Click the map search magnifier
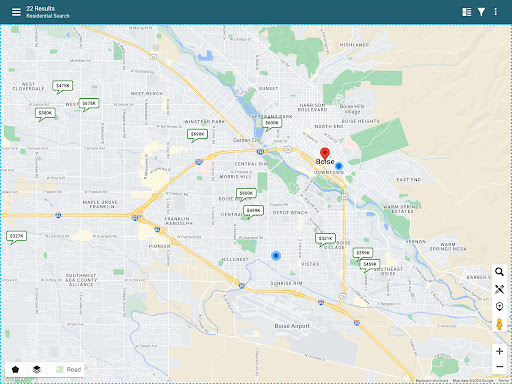 point(499,272)
